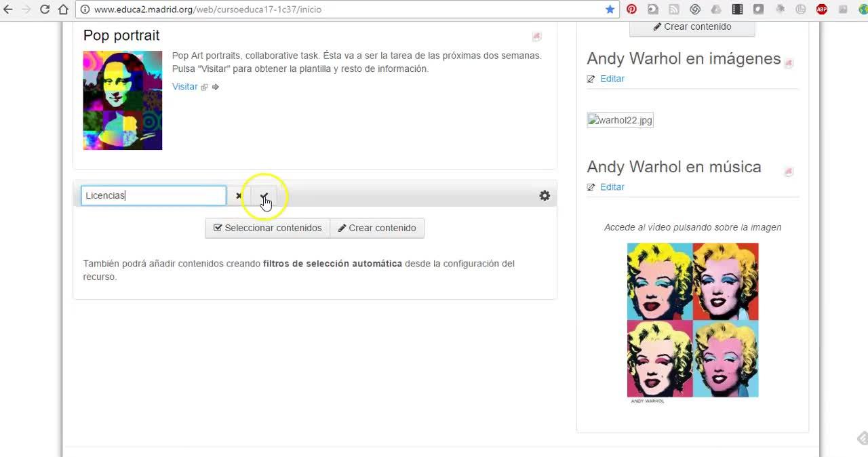This screenshot has height=457, width=868.
Task: Click the arrow icon next to Visitar
Action: click(216, 87)
